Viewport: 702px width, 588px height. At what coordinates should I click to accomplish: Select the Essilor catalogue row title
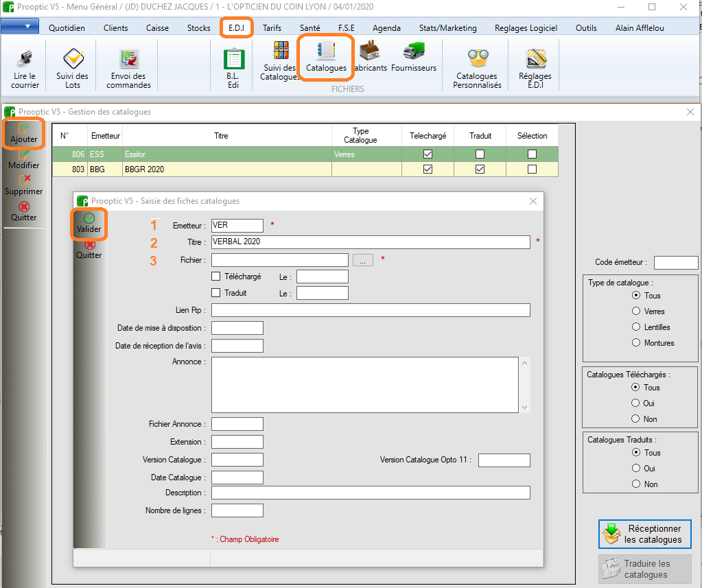pos(135,154)
